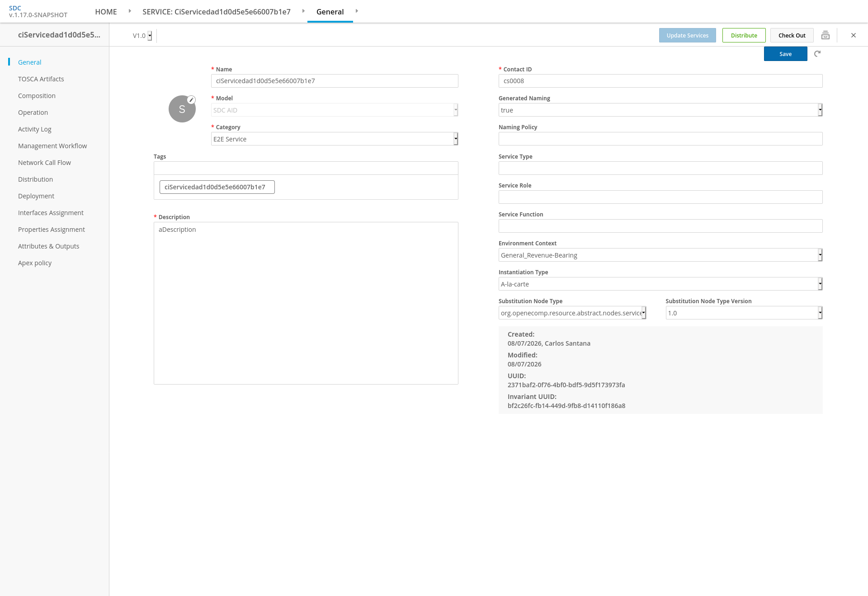Screen dimensions: 868x596
Task: Click into the Name input field
Action: (x=335, y=81)
